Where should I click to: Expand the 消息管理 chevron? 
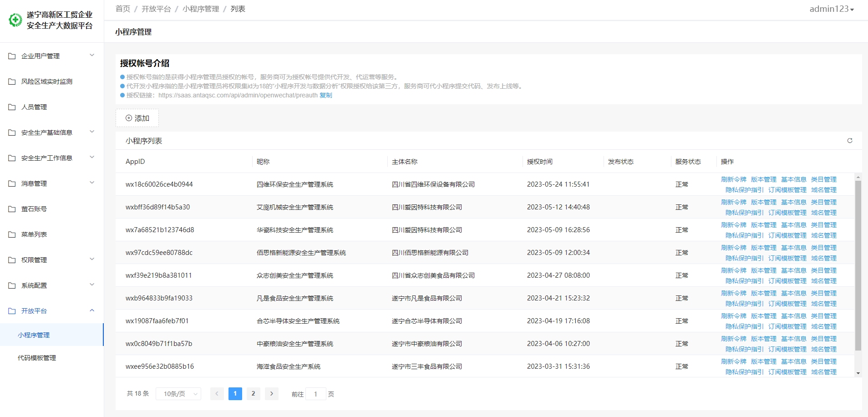92,183
